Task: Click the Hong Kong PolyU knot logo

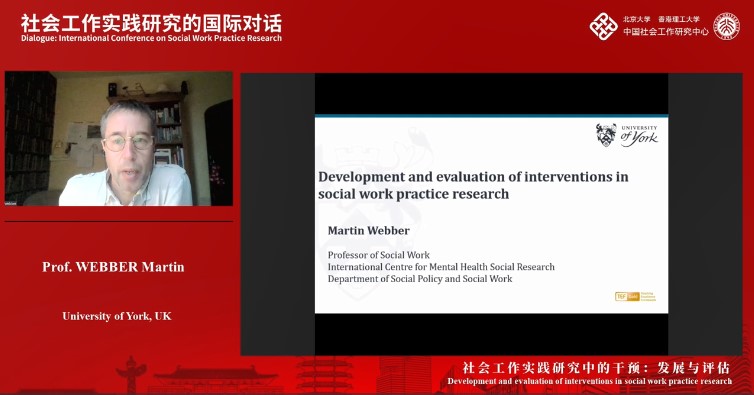Action: tap(603, 26)
